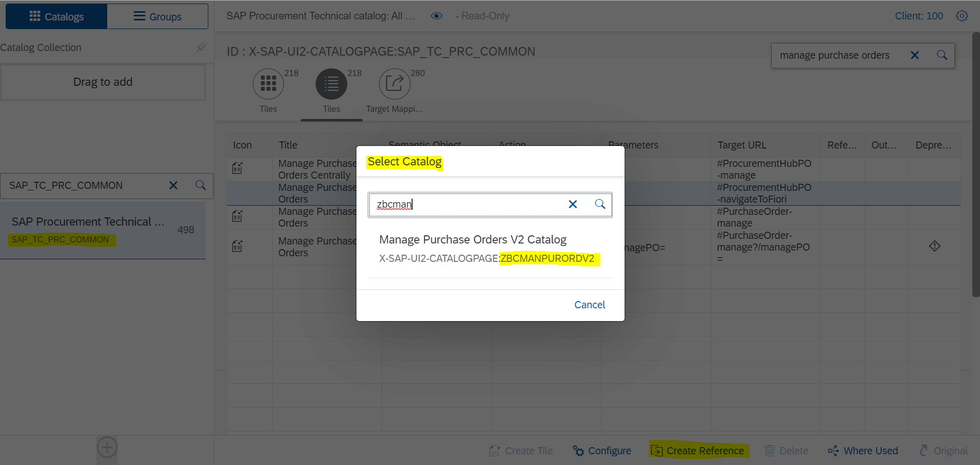
Task: Trigger search with the magnifier in Select Catalog
Action: tap(600, 204)
